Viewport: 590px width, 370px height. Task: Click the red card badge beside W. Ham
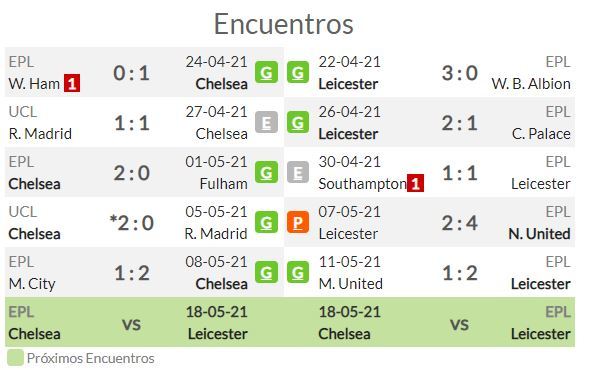(72, 84)
